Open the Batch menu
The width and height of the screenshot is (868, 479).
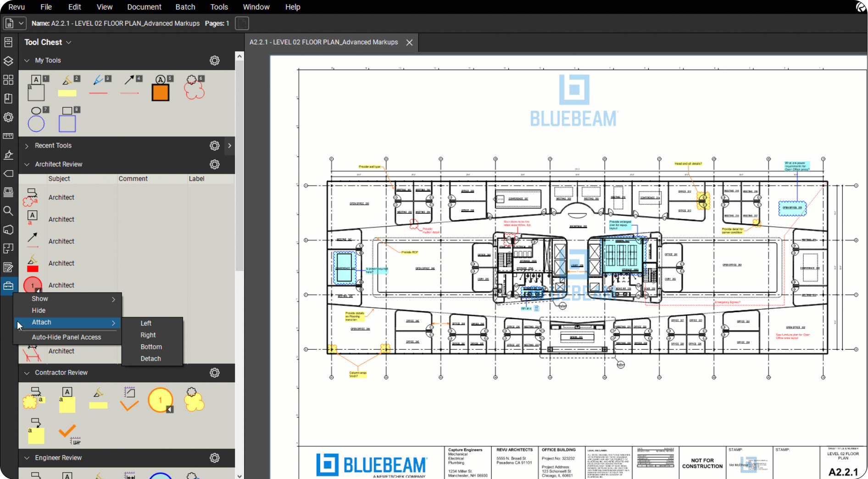(x=185, y=7)
